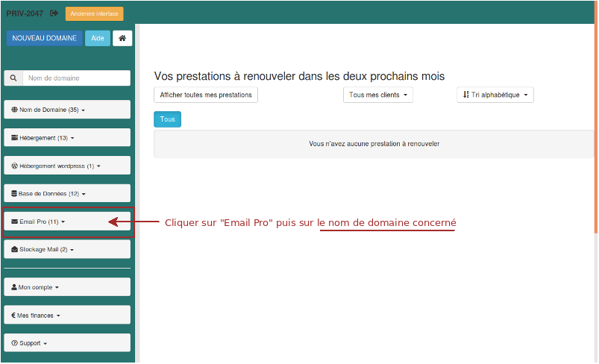This screenshot has width=599, height=364.
Task: Focus the Nom de domaine search field
Action: 77,78
